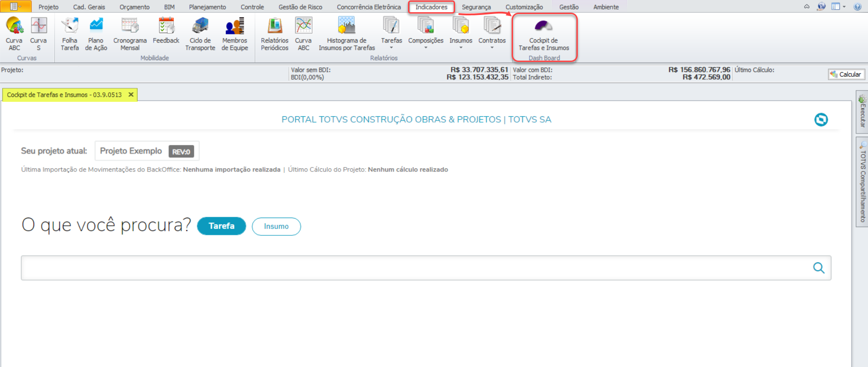The height and width of the screenshot is (367, 868).
Task: Open Cockpit de Tarefas e Insumos dashboard
Action: pyautogui.click(x=544, y=34)
